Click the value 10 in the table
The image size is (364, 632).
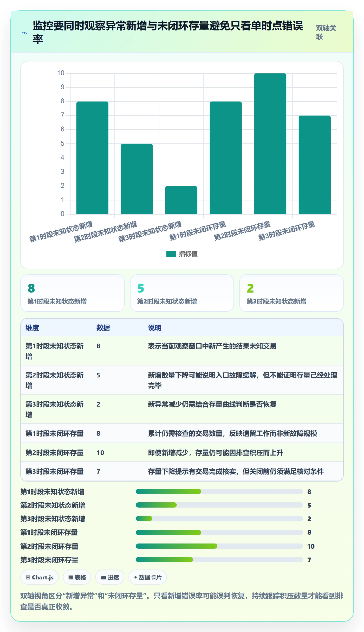(100, 453)
